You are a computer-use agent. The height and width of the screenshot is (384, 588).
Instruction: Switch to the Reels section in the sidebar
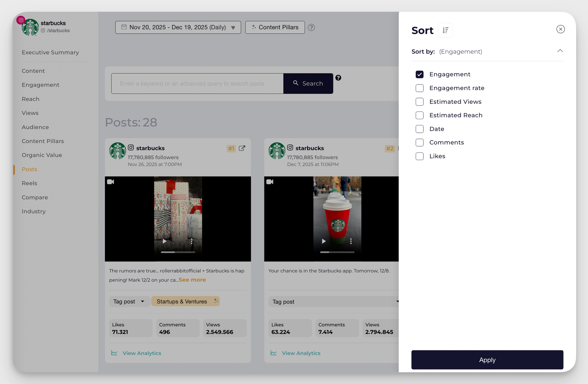pos(29,183)
